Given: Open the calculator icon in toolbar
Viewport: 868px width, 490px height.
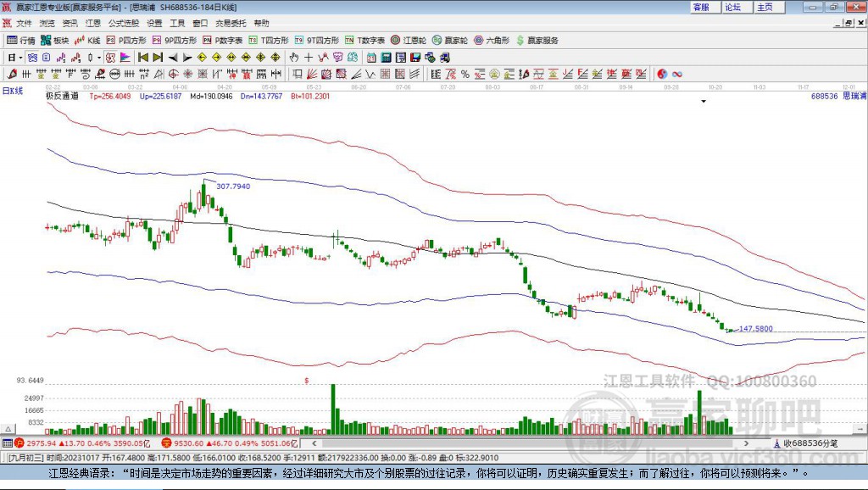Looking at the screenshot, I should point(387,57).
